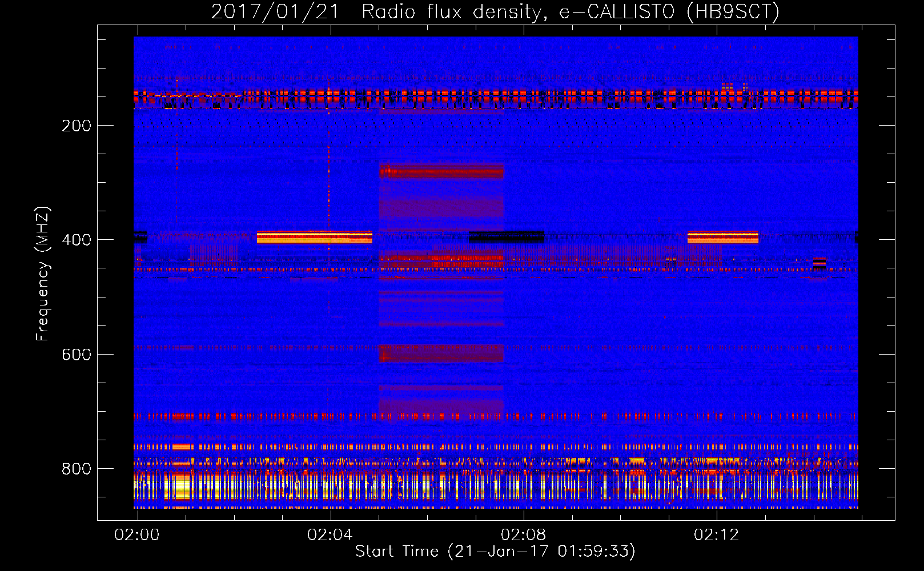Click the 02:08 time tick label
Image resolution: width=924 pixels, height=571 pixels.
coord(523,534)
